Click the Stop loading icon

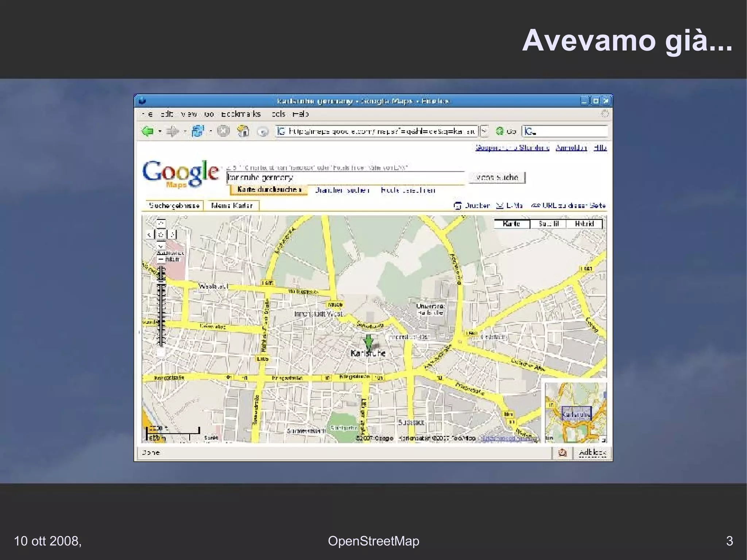[223, 131]
